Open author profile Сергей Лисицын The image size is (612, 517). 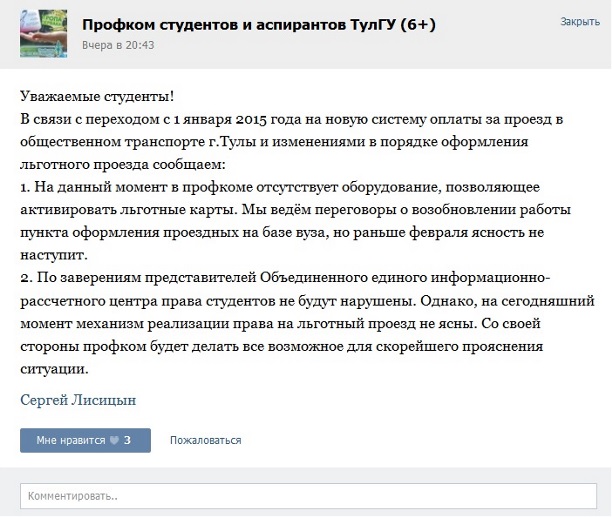click(x=78, y=400)
